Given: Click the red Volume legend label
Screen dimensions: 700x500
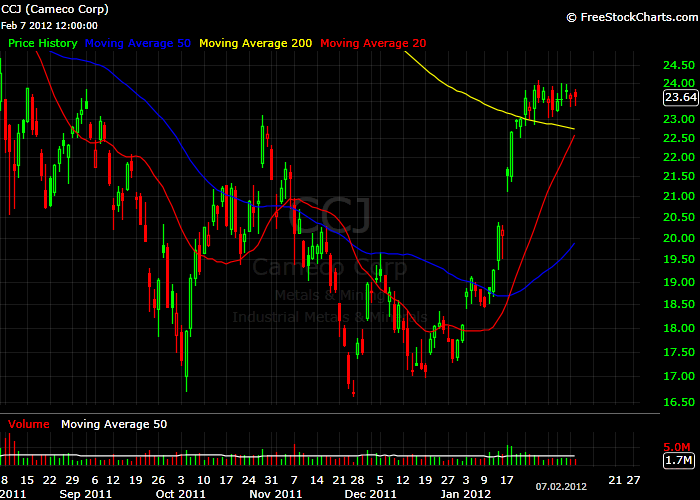Looking at the screenshot, I should tap(29, 424).
